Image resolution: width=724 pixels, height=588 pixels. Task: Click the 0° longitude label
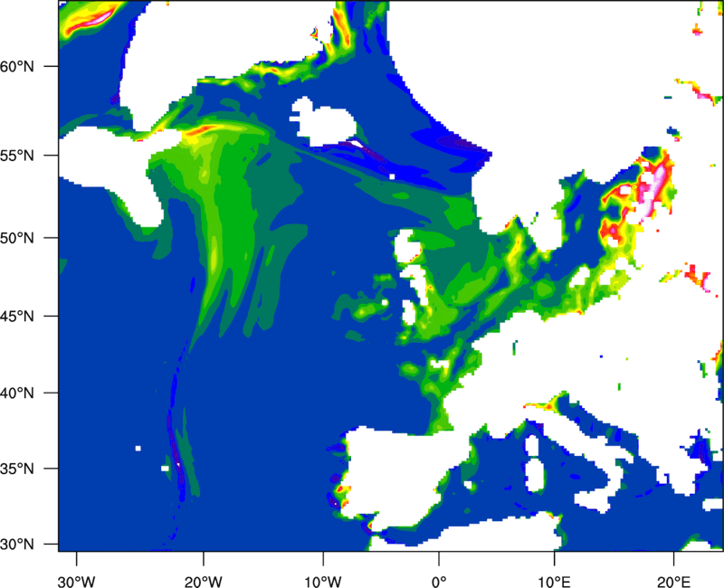click(439, 582)
